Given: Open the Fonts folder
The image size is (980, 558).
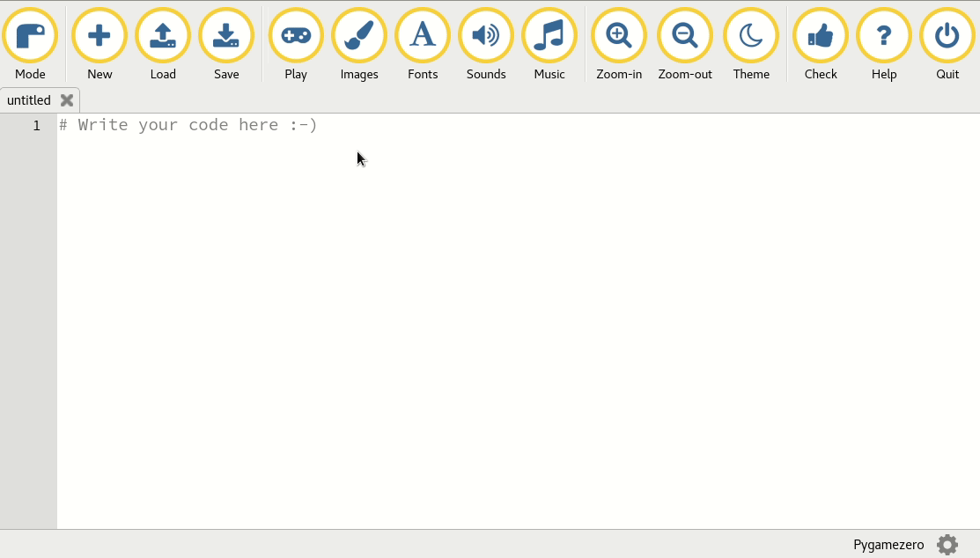Looking at the screenshot, I should coord(423,44).
